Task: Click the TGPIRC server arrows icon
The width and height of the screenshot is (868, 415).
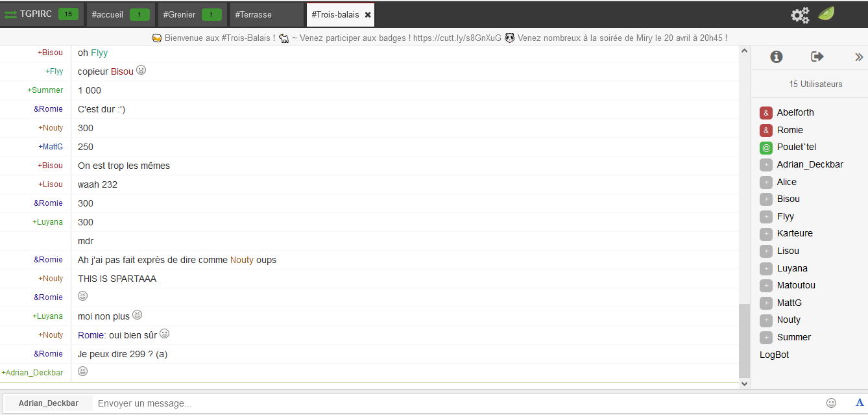Action: 10,14
